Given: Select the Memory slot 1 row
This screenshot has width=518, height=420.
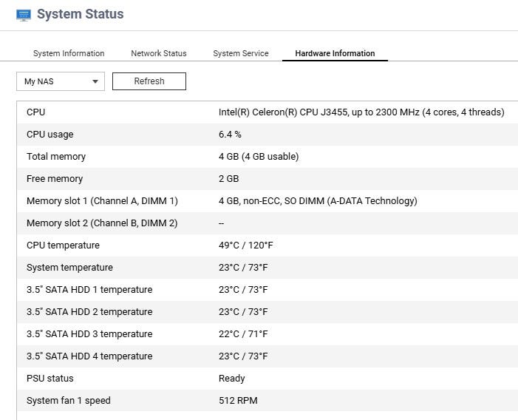Looking at the screenshot, I should point(266,201).
